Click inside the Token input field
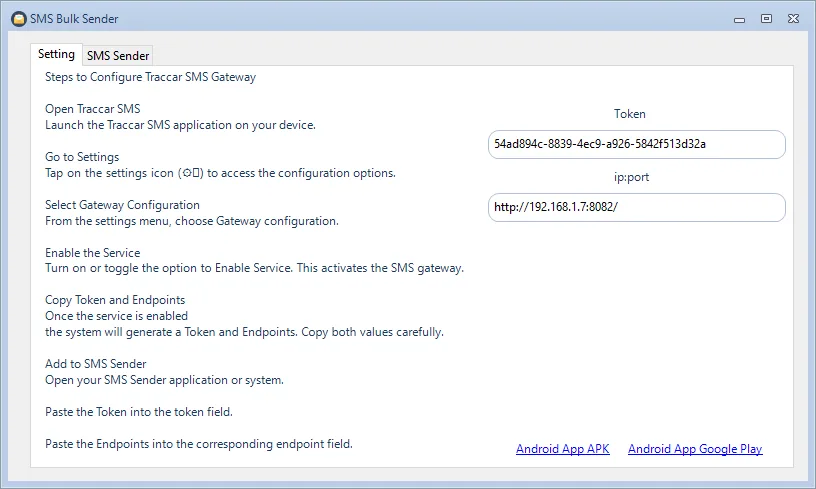This screenshot has height=489, width=816. coord(636,144)
